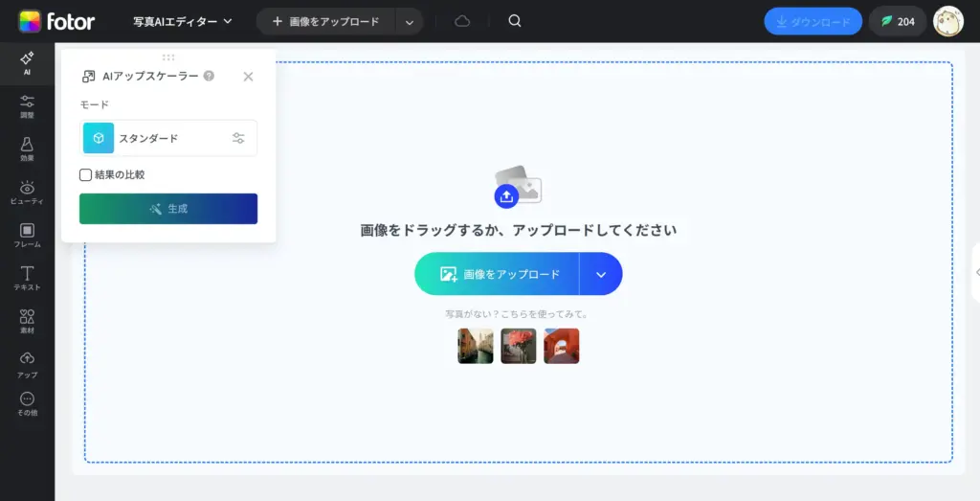
Task: Click the ダウンロード download button
Action: coord(813,21)
